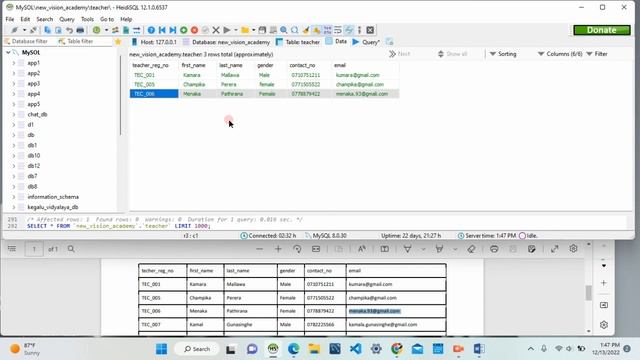The width and height of the screenshot is (640, 360).
Task: Click the PDF page number input box
Action: click(x=34, y=249)
